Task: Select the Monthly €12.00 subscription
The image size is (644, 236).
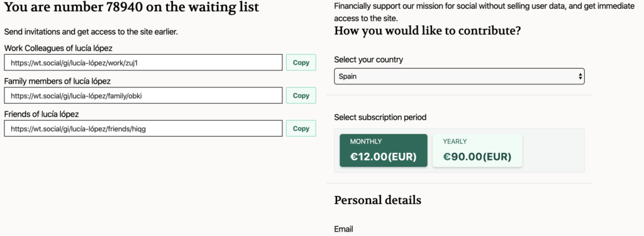Action: [x=383, y=150]
